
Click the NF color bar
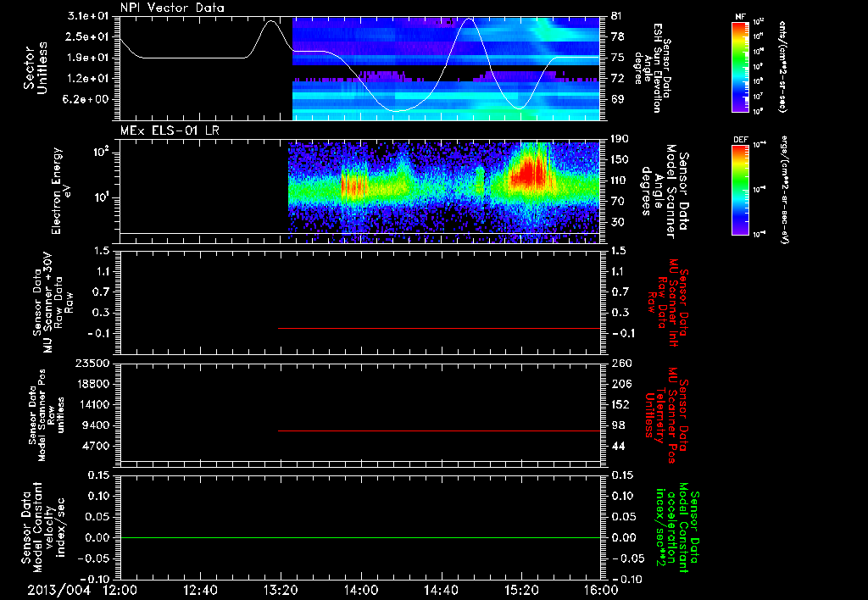point(740,67)
